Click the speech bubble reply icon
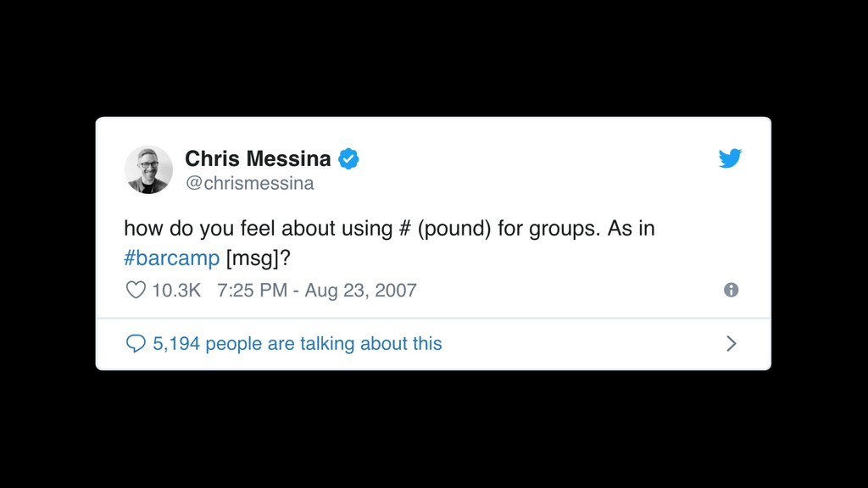 (136, 344)
